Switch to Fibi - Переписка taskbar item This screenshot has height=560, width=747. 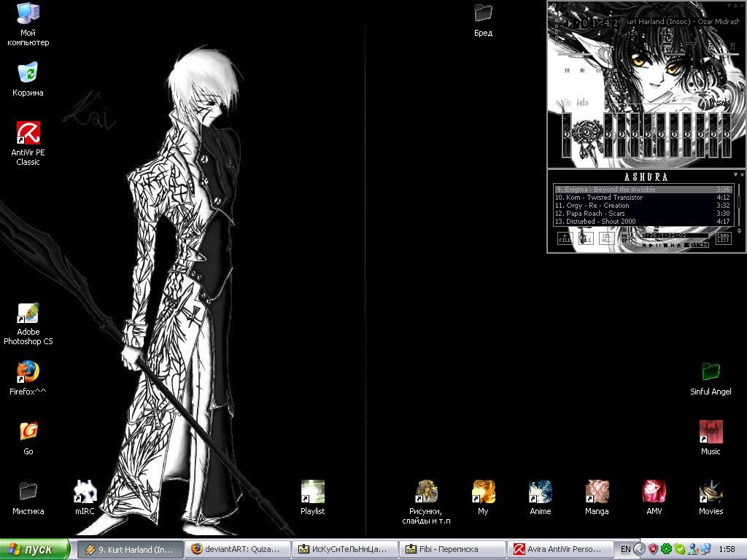point(452,549)
